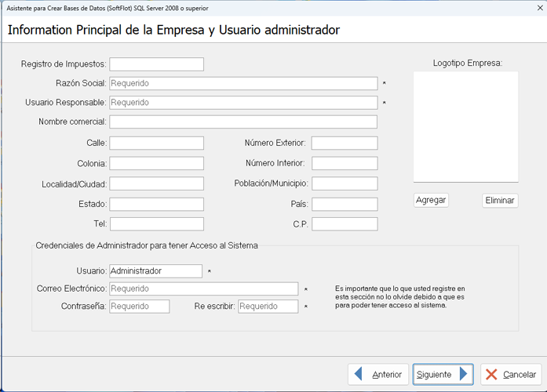547x392 pixels.
Task: Click Eliminar to remove the logo
Action: click(x=500, y=201)
